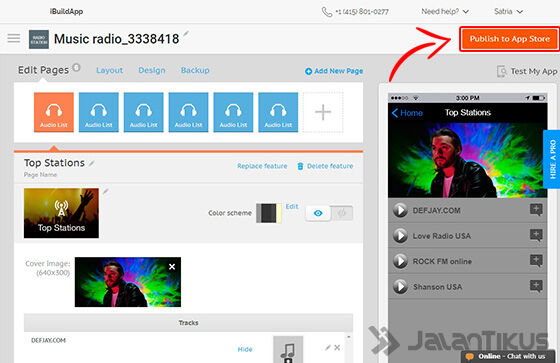This screenshot has width=560, height=363.
Task: Click comment icon for Love Radio USA
Action: pos(536,235)
